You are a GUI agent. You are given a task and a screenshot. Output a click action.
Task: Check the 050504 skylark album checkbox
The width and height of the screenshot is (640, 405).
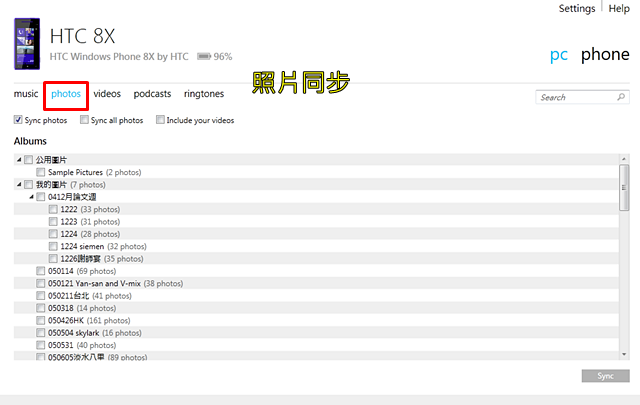click(x=40, y=332)
